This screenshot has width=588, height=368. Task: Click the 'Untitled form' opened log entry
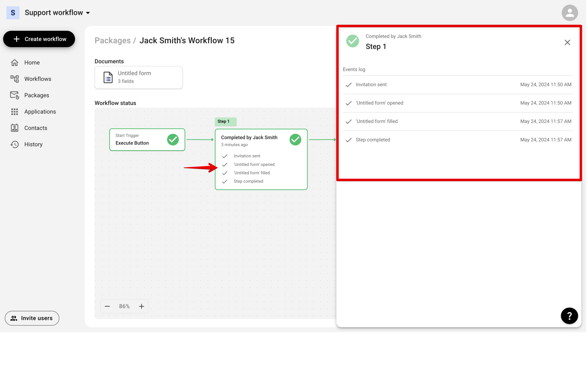tap(458, 103)
